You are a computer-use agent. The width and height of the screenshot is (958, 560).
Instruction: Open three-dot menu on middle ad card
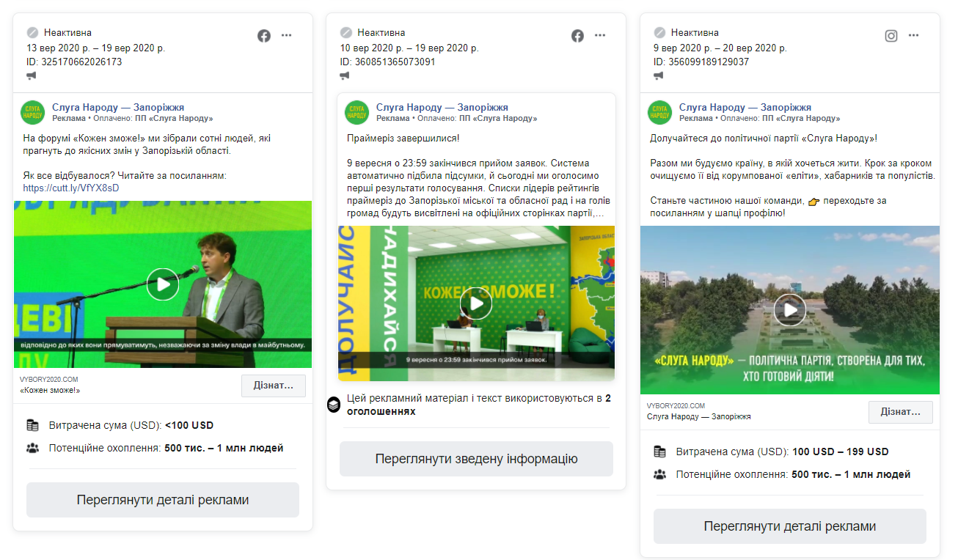(600, 36)
